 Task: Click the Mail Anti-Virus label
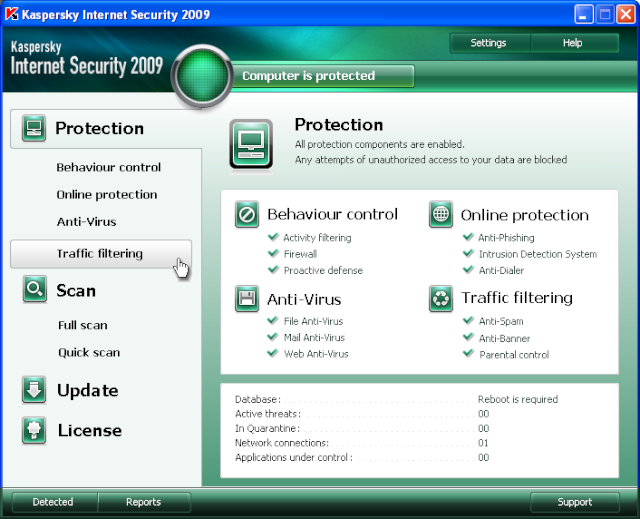tap(314, 337)
